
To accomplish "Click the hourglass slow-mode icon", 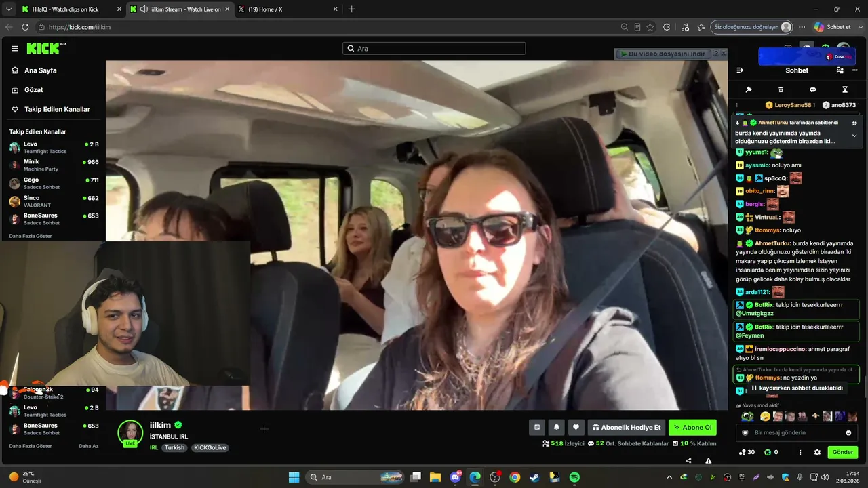I will 845,89.
